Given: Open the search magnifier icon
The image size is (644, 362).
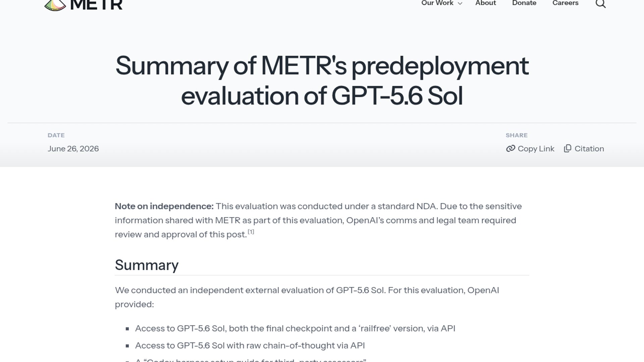Looking at the screenshot, I should [600, 4].
